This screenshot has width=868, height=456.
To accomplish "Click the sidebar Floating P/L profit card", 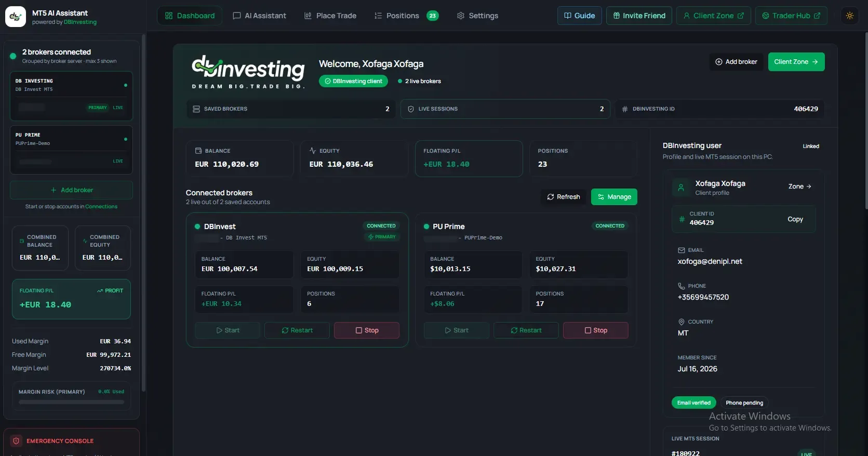I will coord(71,299).
